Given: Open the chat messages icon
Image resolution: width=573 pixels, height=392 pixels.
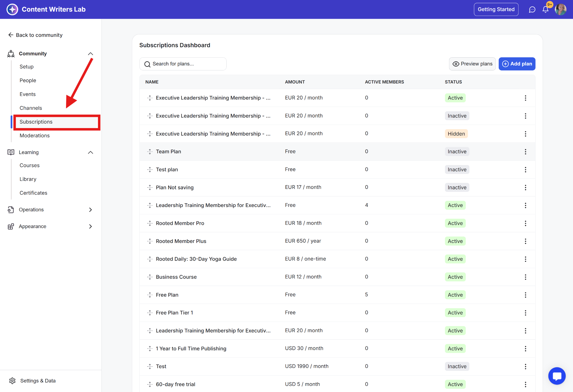Looking at the screenshot, I should (x=532, y=10).
